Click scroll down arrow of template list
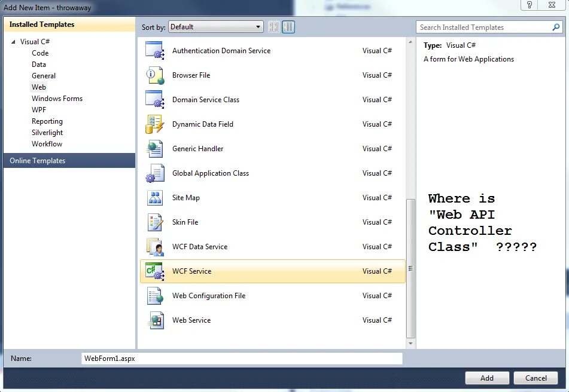 [410, 344]
